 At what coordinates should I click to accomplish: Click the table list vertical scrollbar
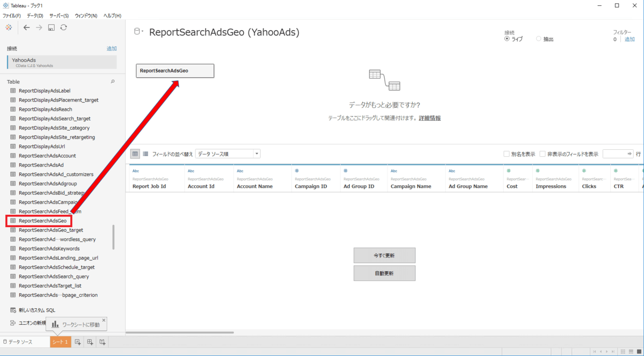click(113, 237)
